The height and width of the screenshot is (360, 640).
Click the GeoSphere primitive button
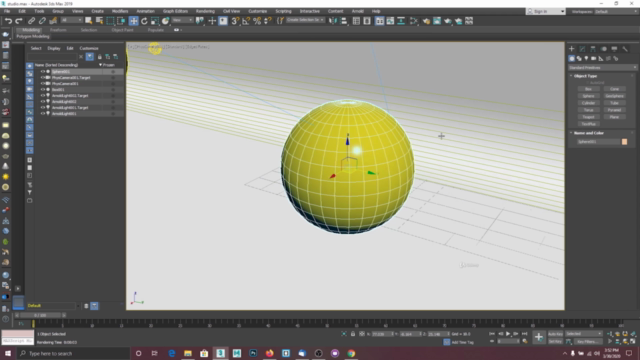click(614, 96)
